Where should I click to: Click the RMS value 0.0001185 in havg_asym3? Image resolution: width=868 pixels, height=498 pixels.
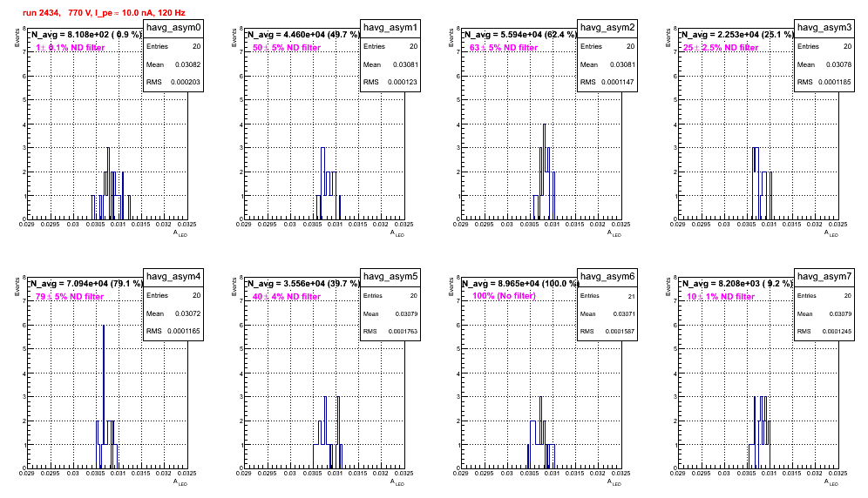[835, 83]
